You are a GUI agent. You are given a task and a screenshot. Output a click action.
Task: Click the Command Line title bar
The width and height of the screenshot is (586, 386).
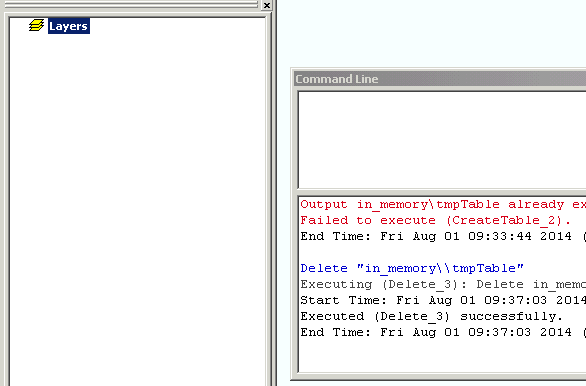point(440,79)
